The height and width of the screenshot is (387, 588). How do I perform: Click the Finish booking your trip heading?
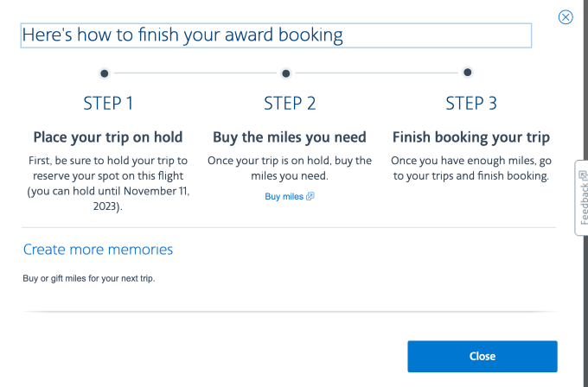(471, 137)
